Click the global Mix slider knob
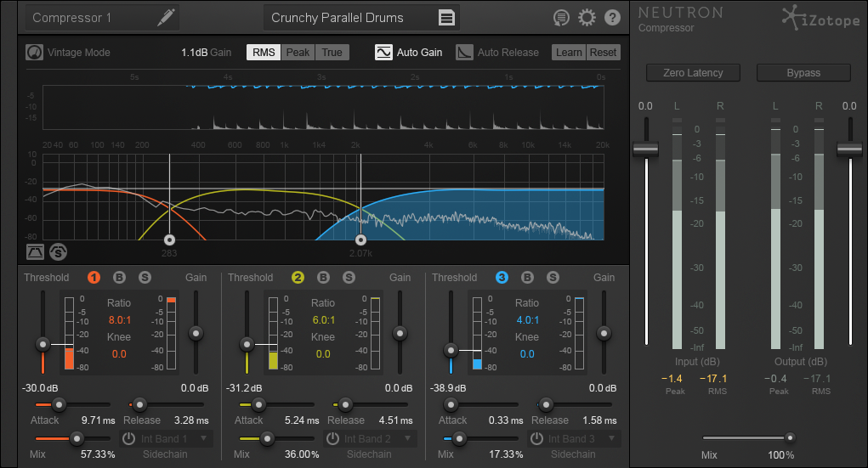Viewport: 868px width, 468px height. point(790,437)
